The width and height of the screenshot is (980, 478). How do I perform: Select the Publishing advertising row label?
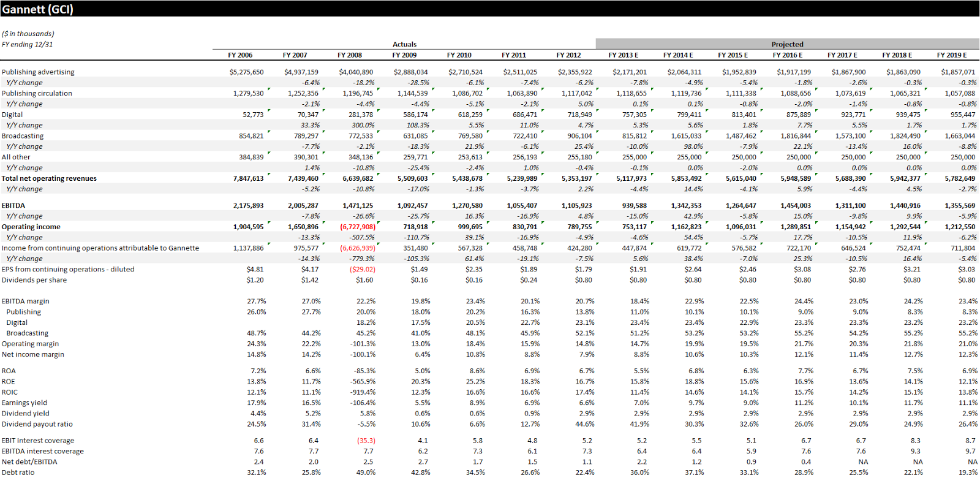pos(38,72)
